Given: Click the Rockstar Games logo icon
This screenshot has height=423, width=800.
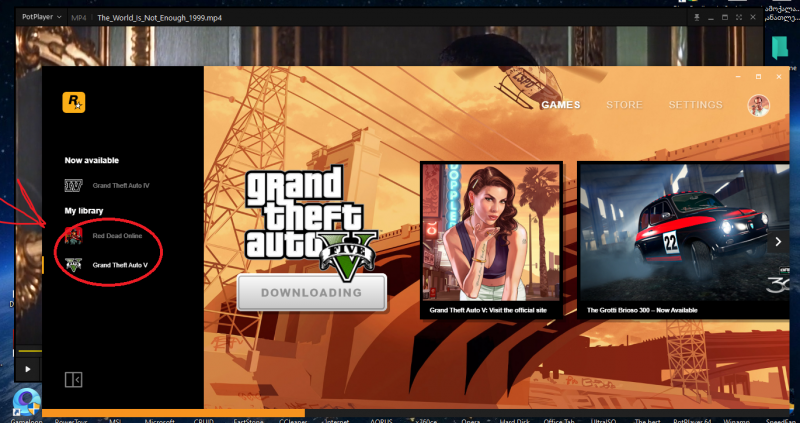Looking at the screenshot, I should pyautogui.click(x=73, y=101).
